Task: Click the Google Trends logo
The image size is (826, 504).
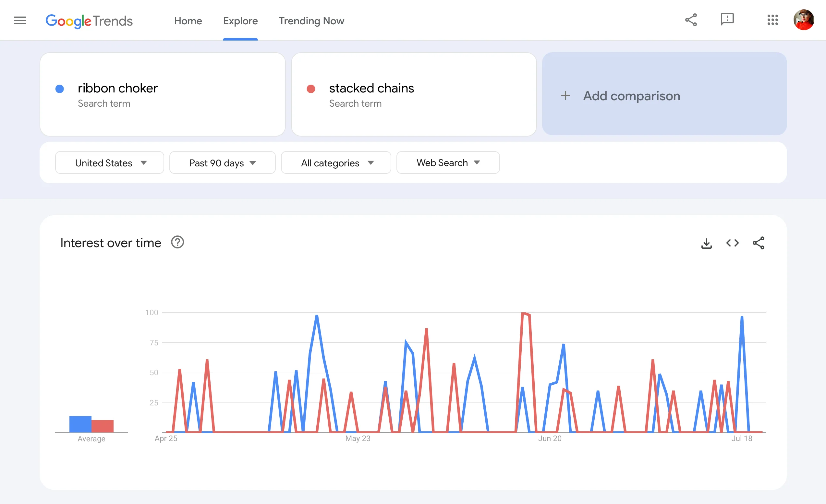Action: [89, 21]
